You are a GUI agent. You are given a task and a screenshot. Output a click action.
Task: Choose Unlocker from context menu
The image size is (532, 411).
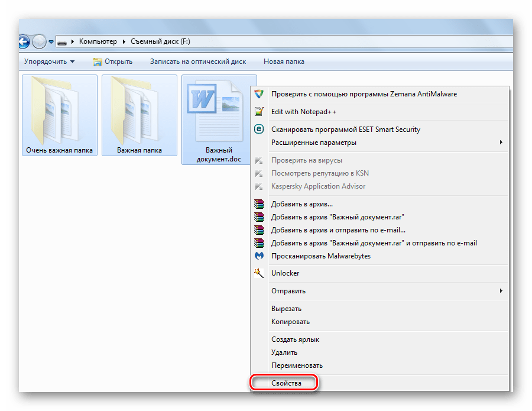point(379,273)
